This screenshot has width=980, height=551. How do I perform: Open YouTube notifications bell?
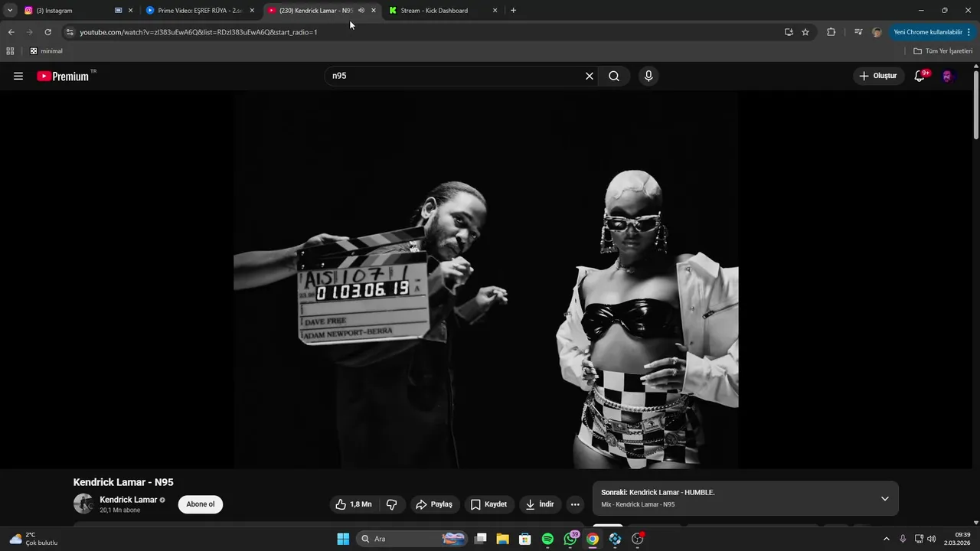[920, 76]
